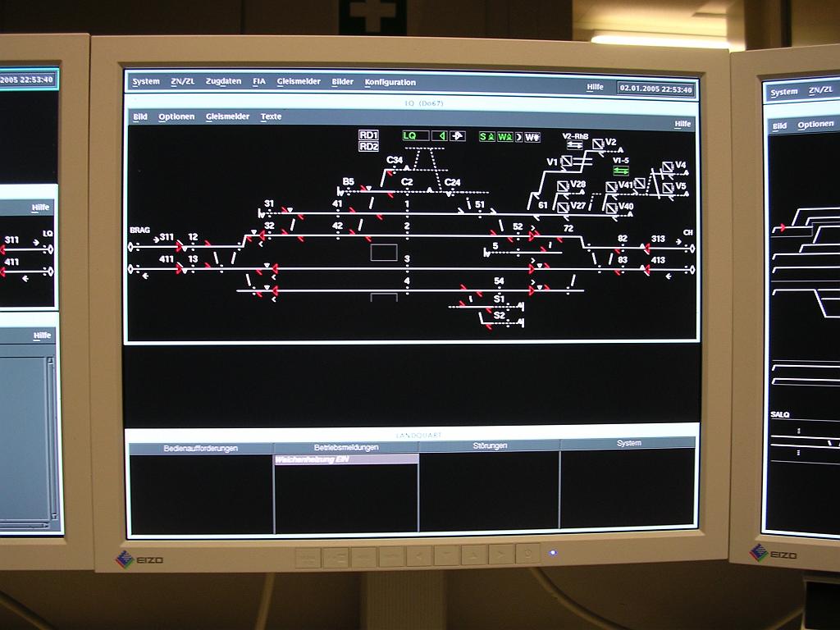Viewport: 840px width, 630px height.
Task: Open the Texte menu
Action: click(x=271, y=117)
